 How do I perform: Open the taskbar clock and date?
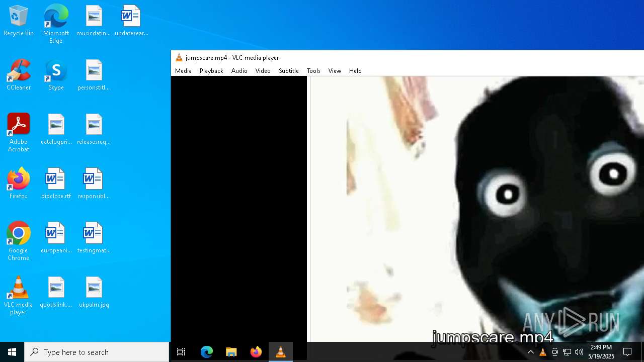click(x=601, y=352)
